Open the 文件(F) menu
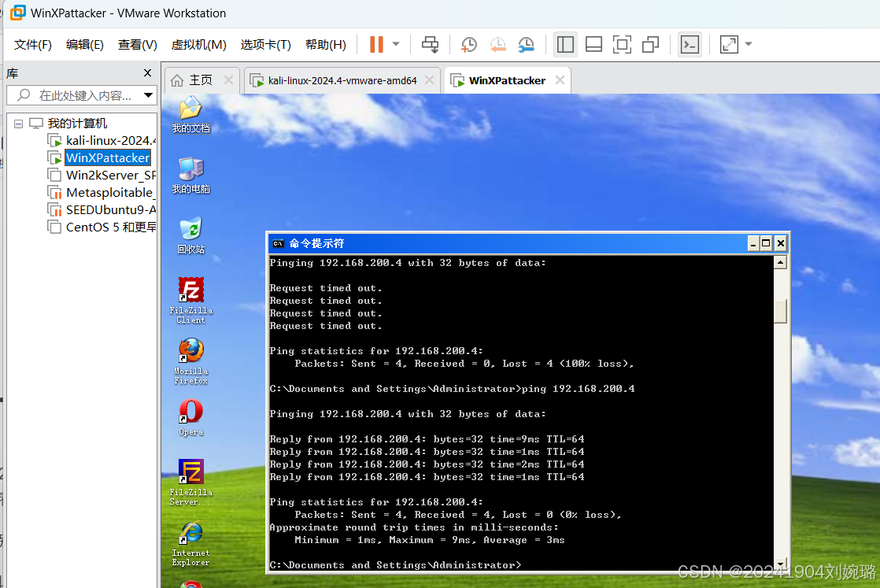The height and width of the screenshot is (588, 880). pyautogui.click(x=32, y=45)
